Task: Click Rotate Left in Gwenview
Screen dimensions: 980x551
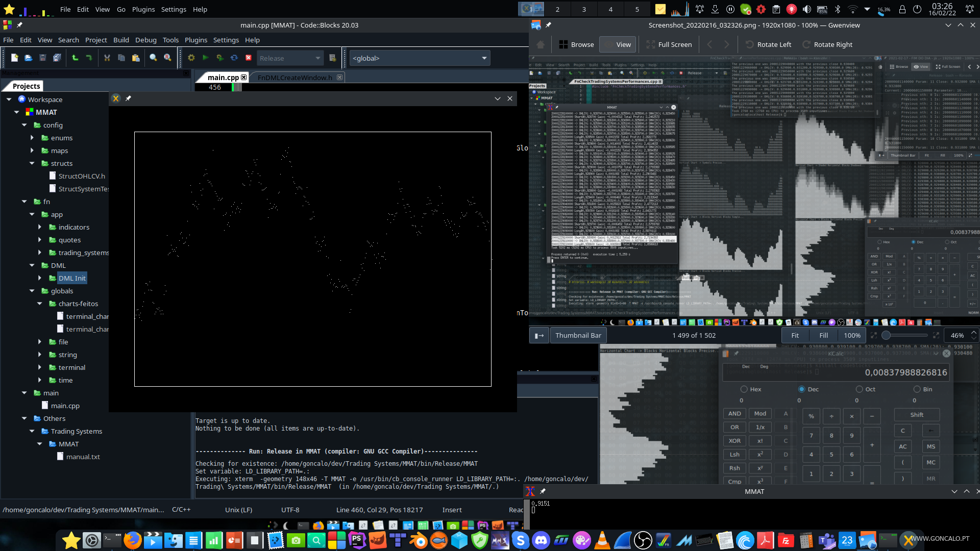Action: [768, 44]
